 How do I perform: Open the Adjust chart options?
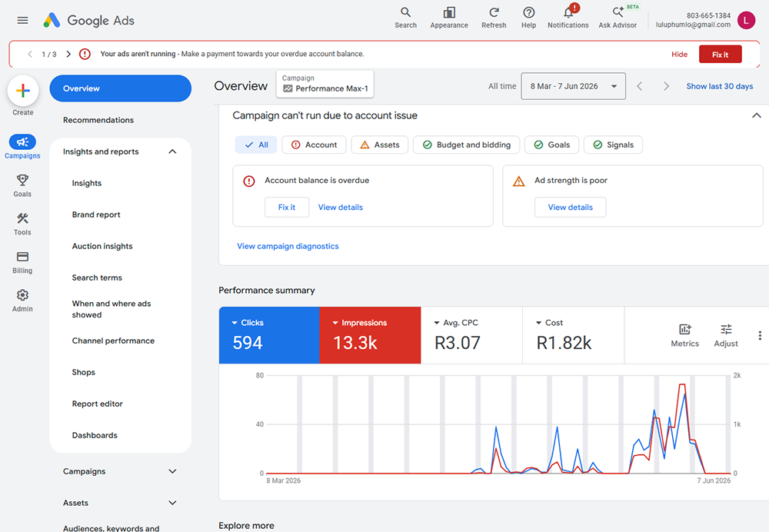tap(726, 335)
